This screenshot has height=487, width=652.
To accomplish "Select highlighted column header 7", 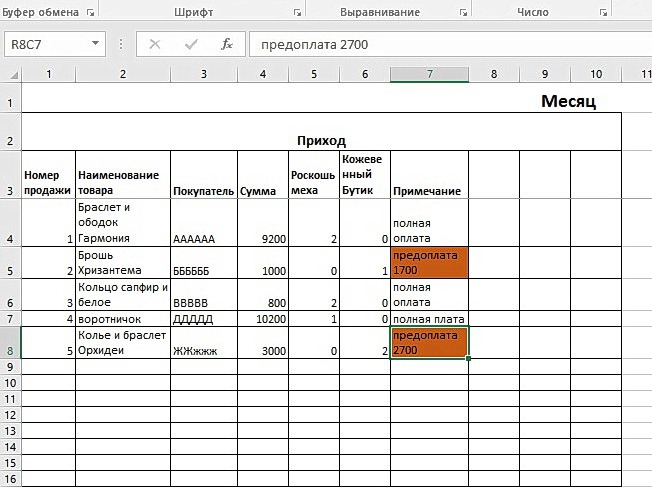I will pos(430,74).
